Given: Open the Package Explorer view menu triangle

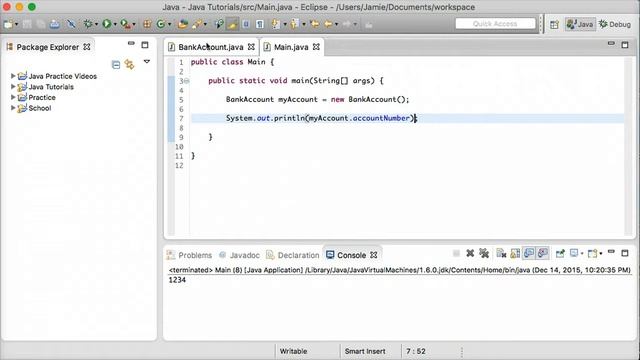Looking at the screenshot, I should pos(147,62).
